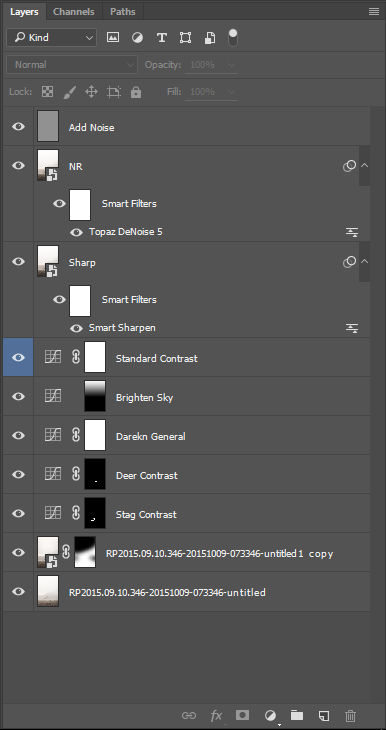386x730 pixels.
Task: Click the trash icon to delete the layer
Action: 350,715
